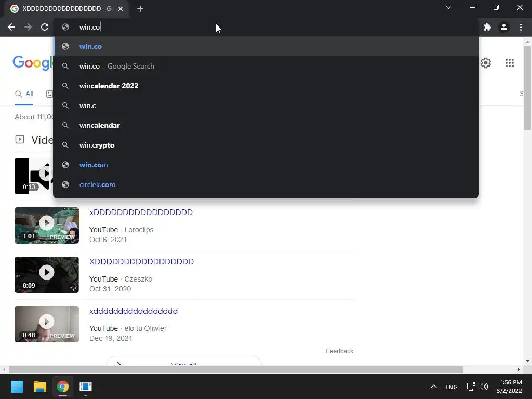Pick the 'wincalendar 2022' suggestion
The image size is (532, 399).
[x=266, y=86]
